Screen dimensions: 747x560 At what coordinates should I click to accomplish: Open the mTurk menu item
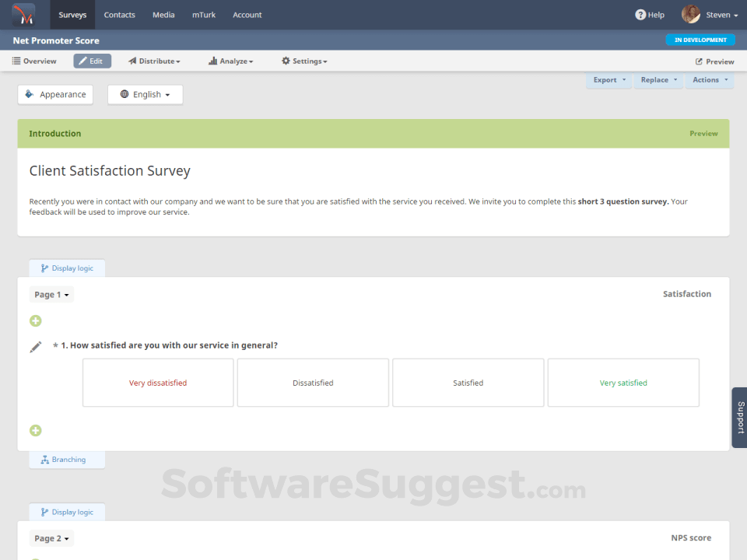click(203, 14)
